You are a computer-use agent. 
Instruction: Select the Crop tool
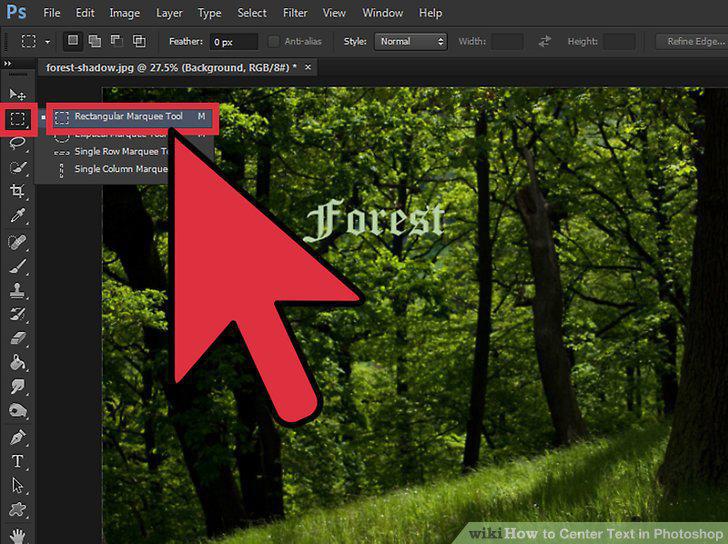(18, 191)
